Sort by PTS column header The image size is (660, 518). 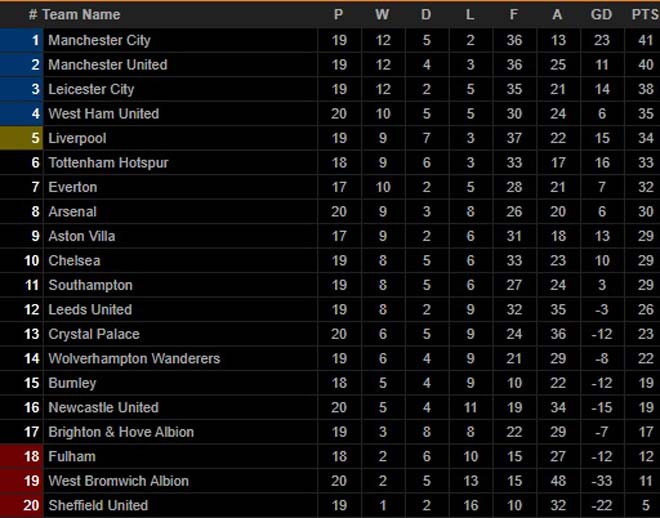[x=645, y=15]
